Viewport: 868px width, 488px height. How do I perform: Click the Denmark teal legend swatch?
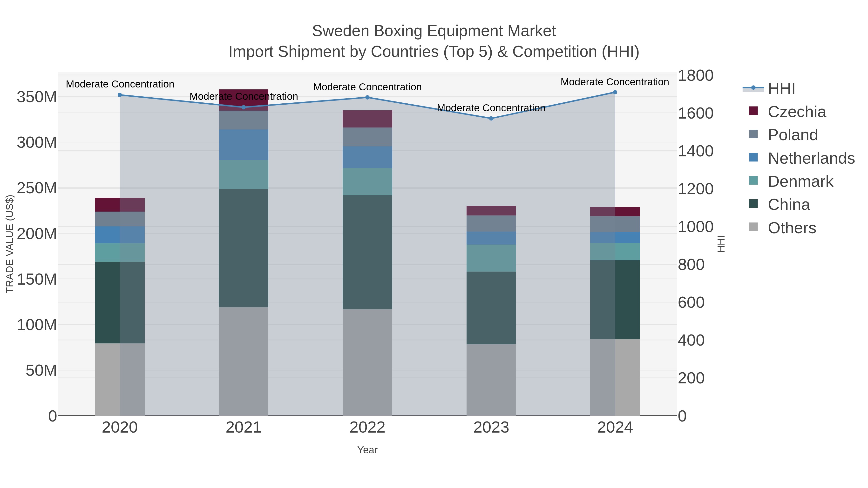point(753,180)
